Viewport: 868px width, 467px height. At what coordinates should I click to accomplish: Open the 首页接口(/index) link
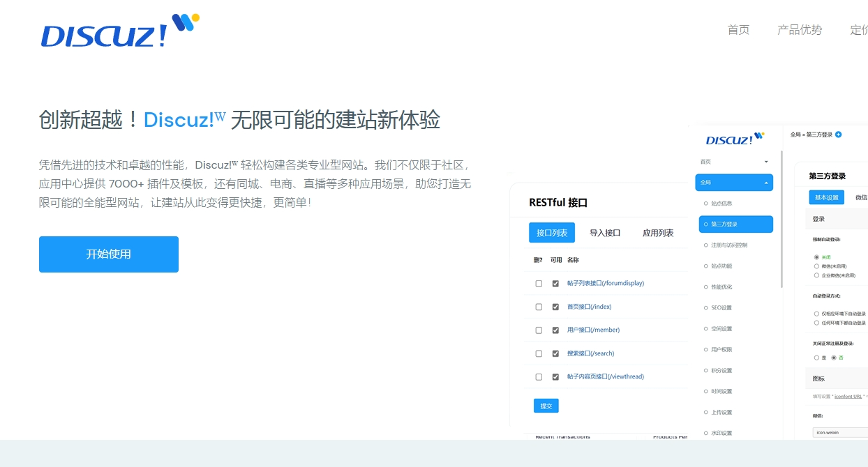[x=590, y=307]
